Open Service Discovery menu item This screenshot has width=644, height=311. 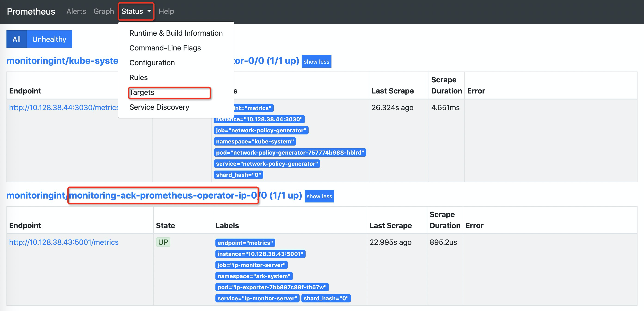click(159, 107)
